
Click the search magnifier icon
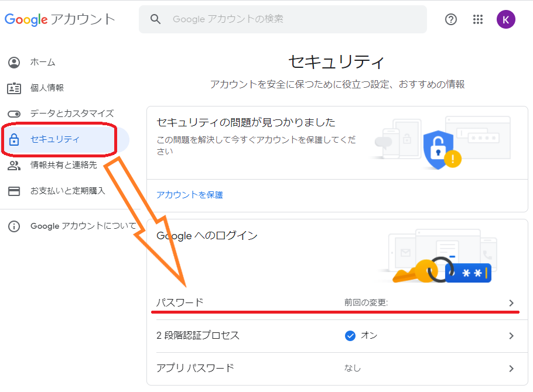click(155, 19)
